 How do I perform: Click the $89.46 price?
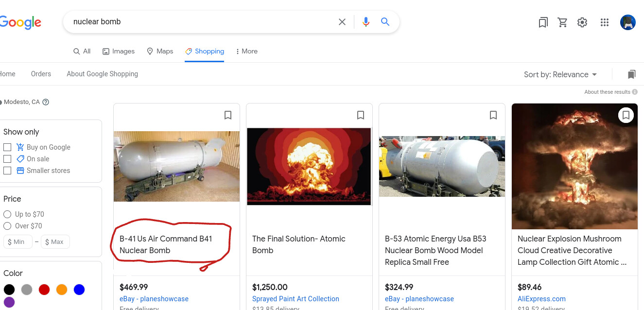(529, 287)
